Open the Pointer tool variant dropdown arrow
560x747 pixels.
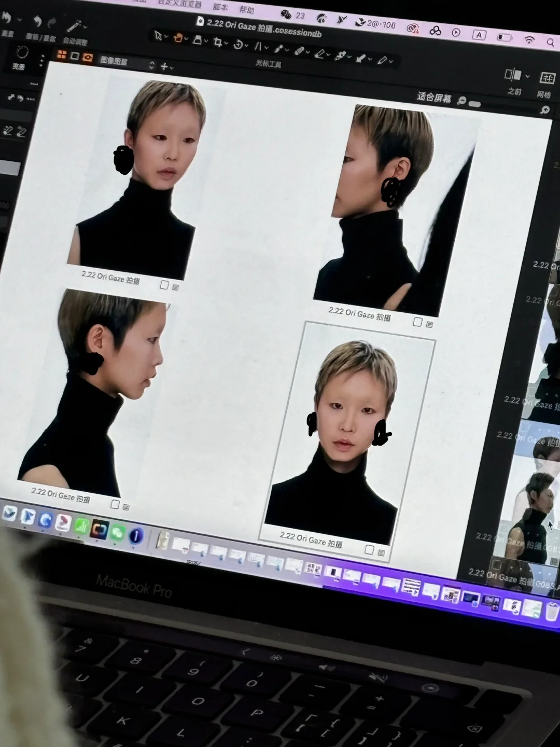(x=165, y=37)
